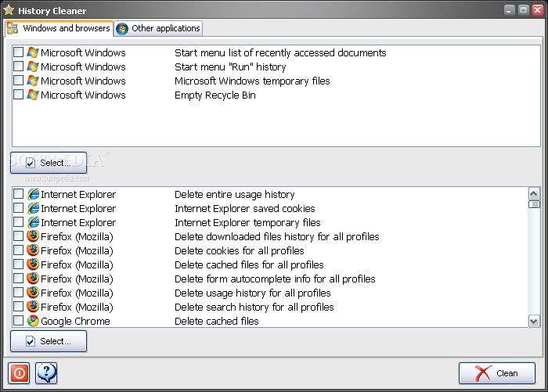
Task: Click Select button under Windows list
Action: click(49, 163)
